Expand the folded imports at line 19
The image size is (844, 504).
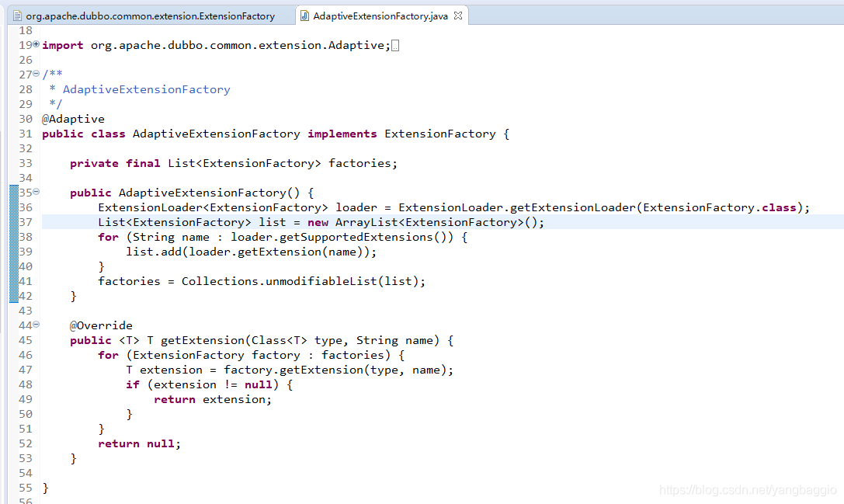click(36, 44)
